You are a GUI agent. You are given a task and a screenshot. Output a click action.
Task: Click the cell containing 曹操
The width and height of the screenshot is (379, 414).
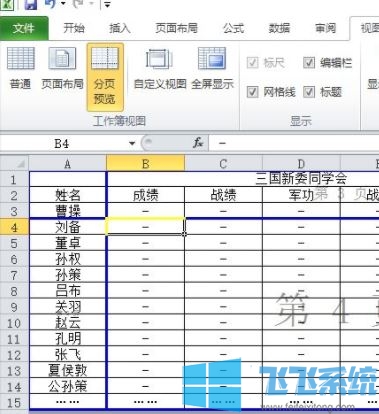tap(68, 211)
